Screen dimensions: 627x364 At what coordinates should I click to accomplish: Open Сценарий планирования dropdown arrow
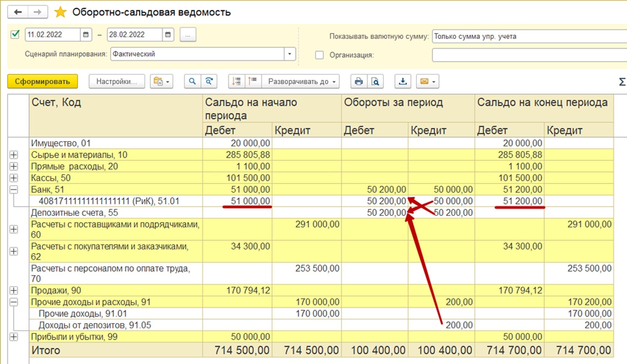point(290,54)
